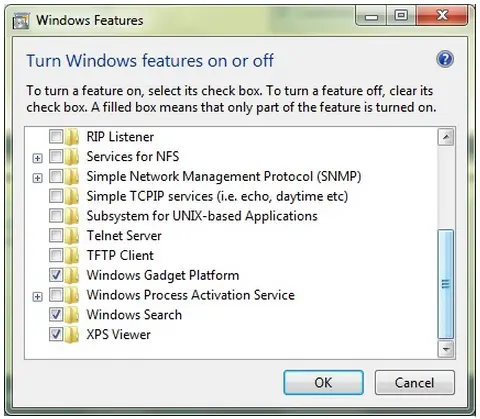Uncheck the Windows Search checkbox

[x=56, y=314]
